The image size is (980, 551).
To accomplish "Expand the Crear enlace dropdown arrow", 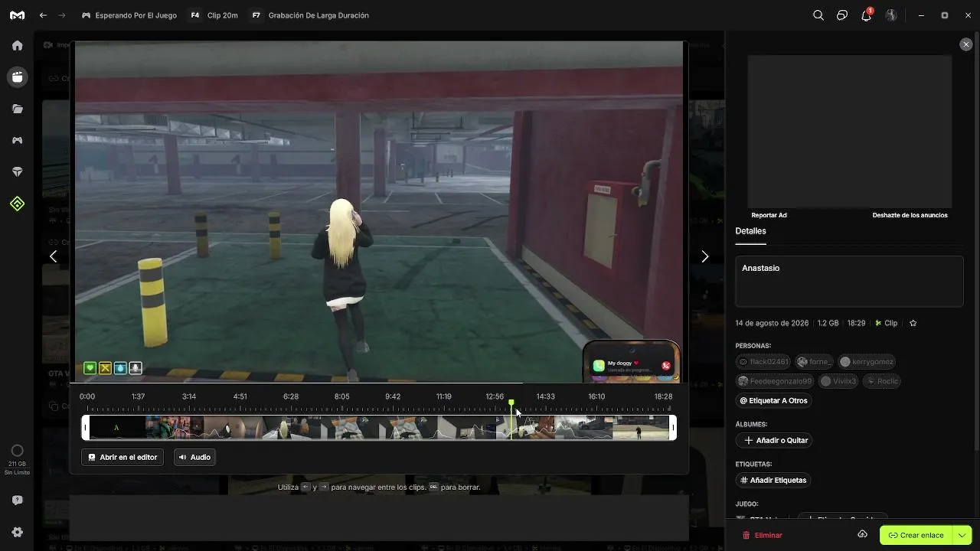I will 962,535.
